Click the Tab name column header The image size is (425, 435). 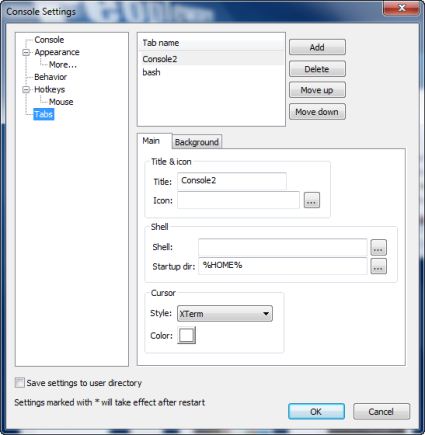coord(211,43)
